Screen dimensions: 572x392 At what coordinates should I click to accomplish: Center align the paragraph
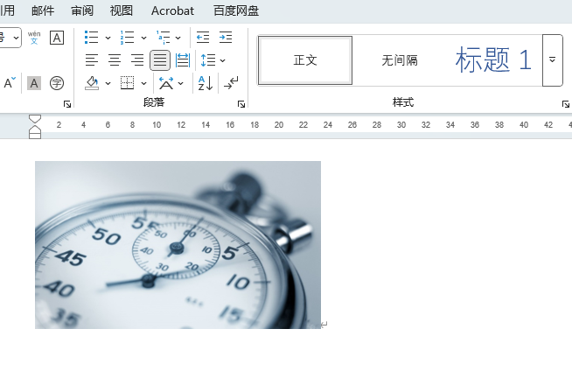pyautogui.click(x=115, y=59)
